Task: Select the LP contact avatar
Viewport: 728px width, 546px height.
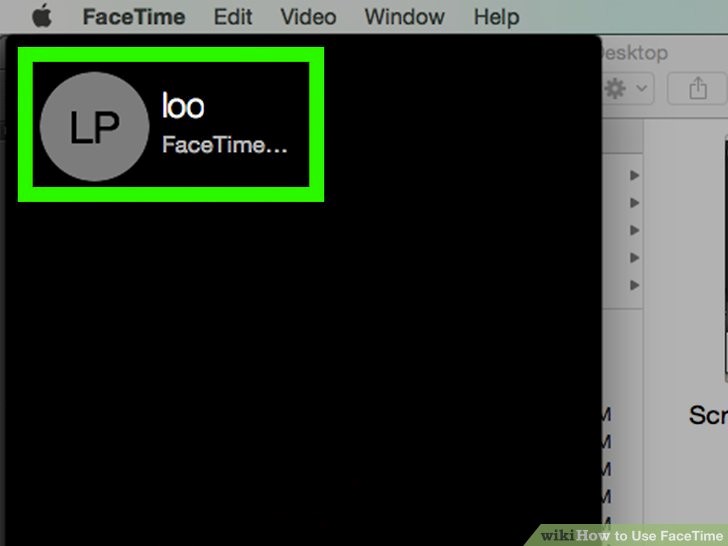Action: (x=95, y=126)
